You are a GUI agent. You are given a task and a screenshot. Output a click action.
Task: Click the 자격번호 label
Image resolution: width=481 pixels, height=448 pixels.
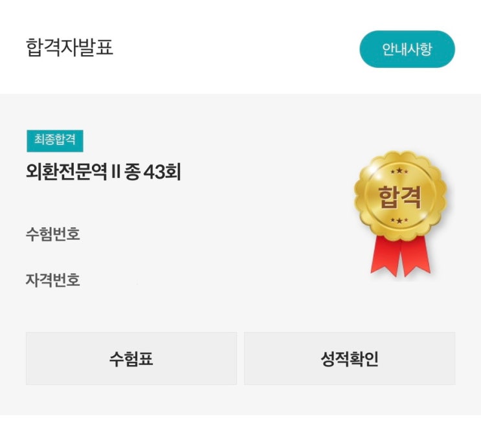[x=53, y=280]
